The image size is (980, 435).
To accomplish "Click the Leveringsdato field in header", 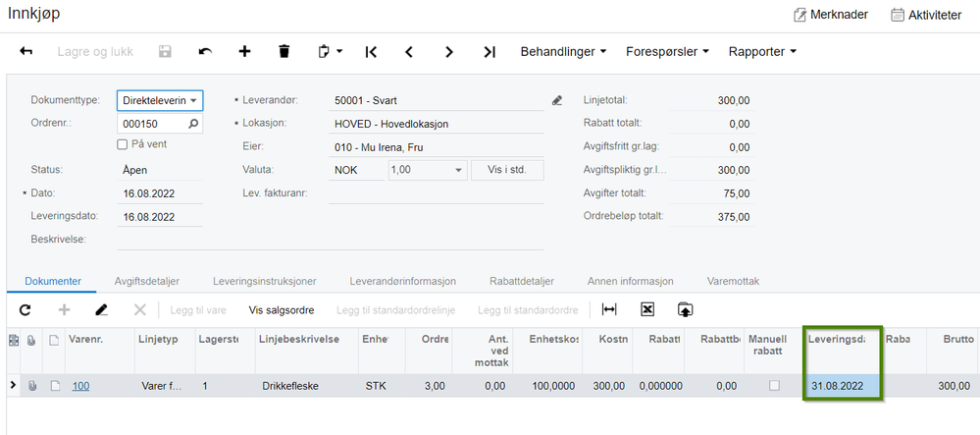I will click(160, 217).
